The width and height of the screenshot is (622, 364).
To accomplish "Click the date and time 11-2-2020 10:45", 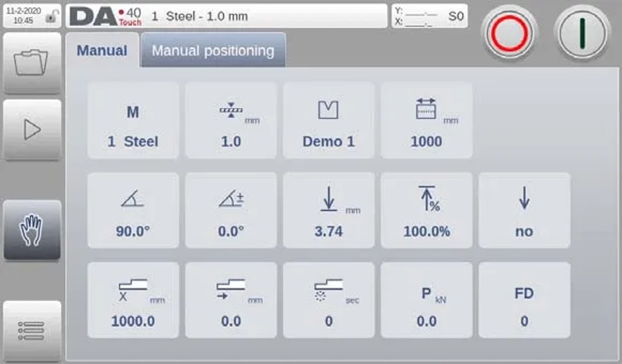I will coord(23,16).
